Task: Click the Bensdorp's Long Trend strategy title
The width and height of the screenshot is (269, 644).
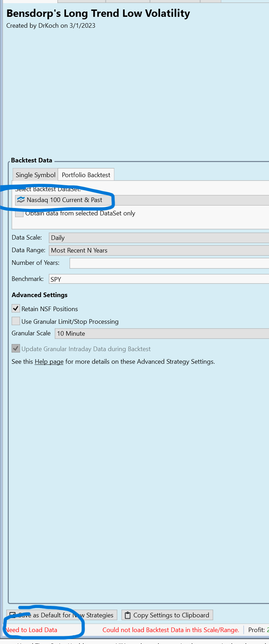Action: coord(98,13)
